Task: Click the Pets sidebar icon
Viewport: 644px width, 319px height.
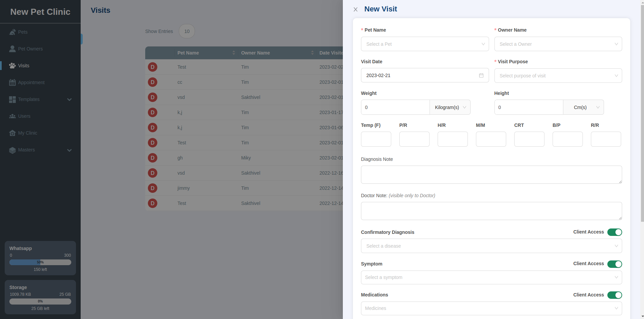Action: pos(12,32)
